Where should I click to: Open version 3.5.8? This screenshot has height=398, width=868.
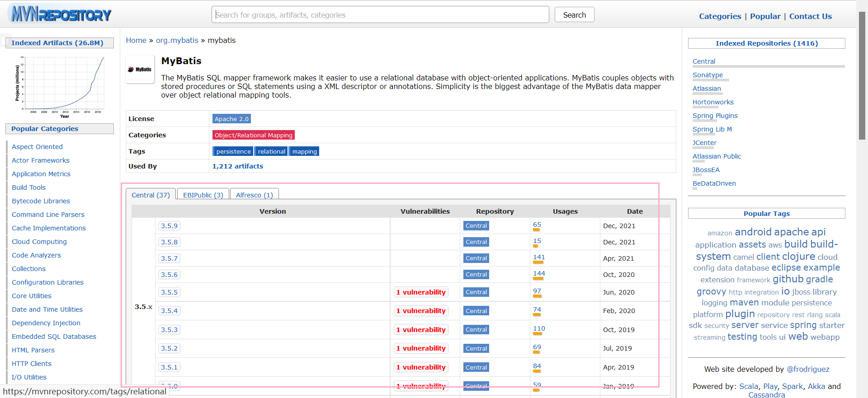tap(169, 242)
